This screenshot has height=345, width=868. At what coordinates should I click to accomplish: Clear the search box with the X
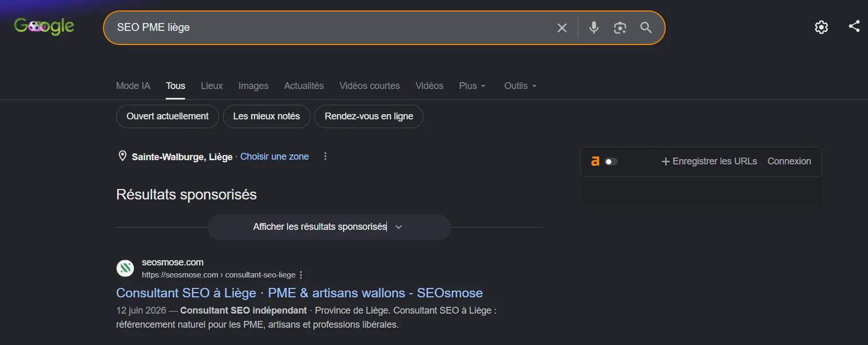click(562, 28)
